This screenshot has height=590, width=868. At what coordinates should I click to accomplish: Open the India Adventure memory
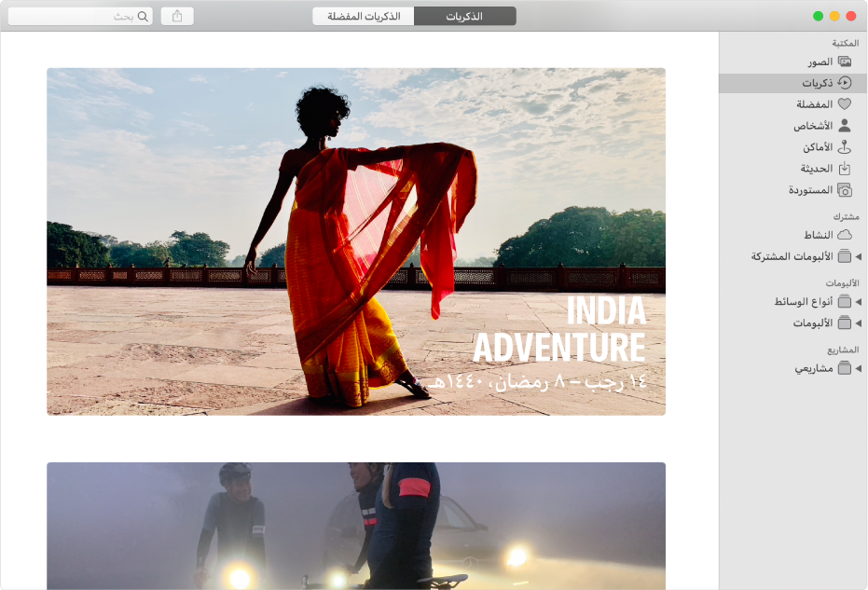tap(356, 241)
